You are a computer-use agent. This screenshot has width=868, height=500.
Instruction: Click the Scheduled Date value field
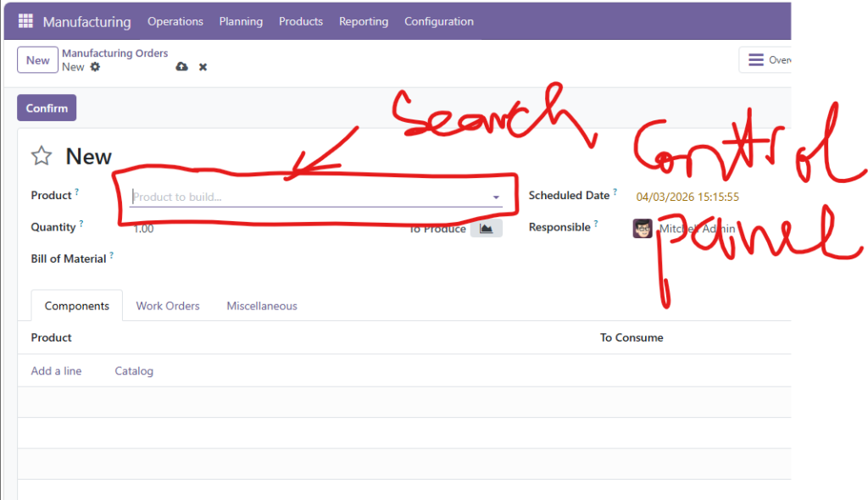pos(687,197)
